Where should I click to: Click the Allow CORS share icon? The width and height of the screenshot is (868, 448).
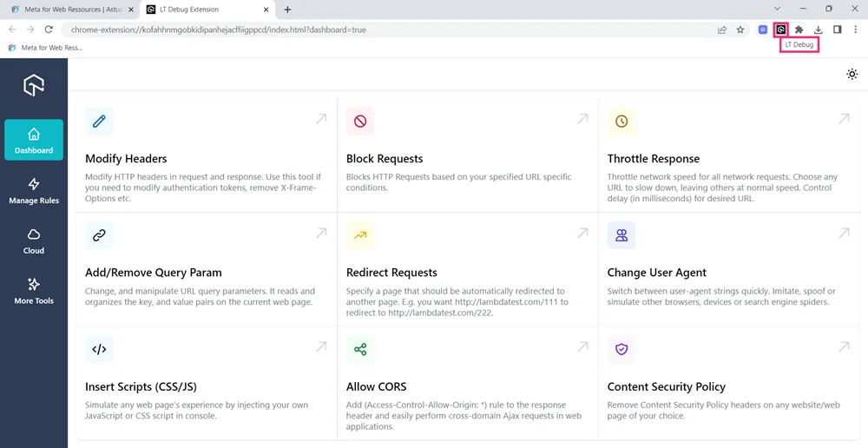point(360,349)
